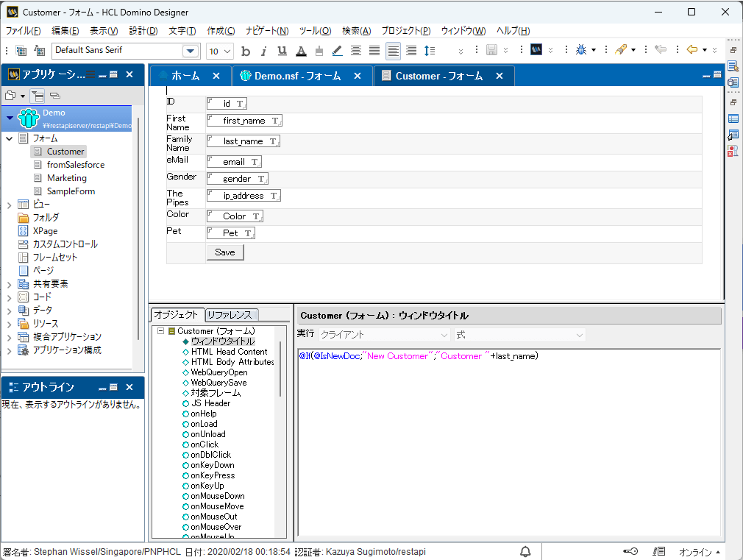Screen dimensions: 743x560
Task: Click the hamburger menu icon in Applications panel
Action: point(90,74)
